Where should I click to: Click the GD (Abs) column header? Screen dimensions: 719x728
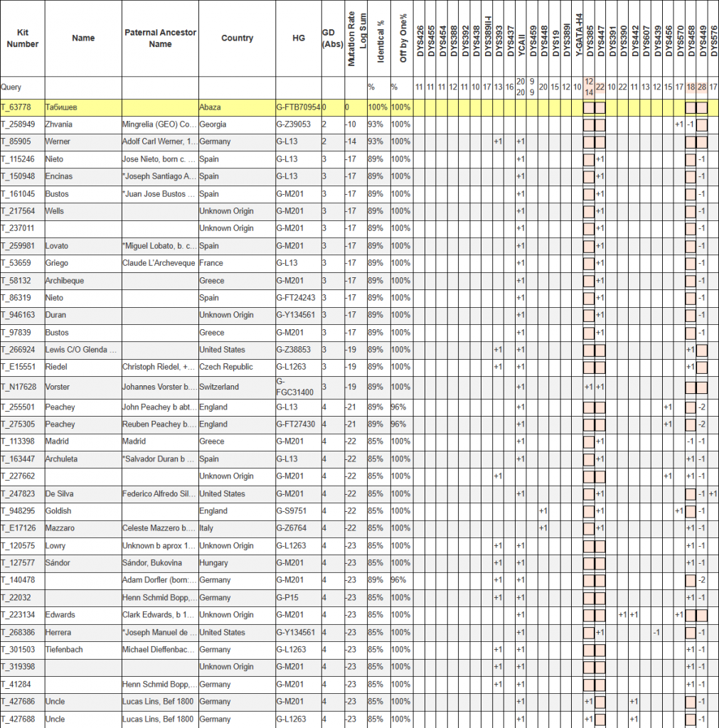click(331, 38)
